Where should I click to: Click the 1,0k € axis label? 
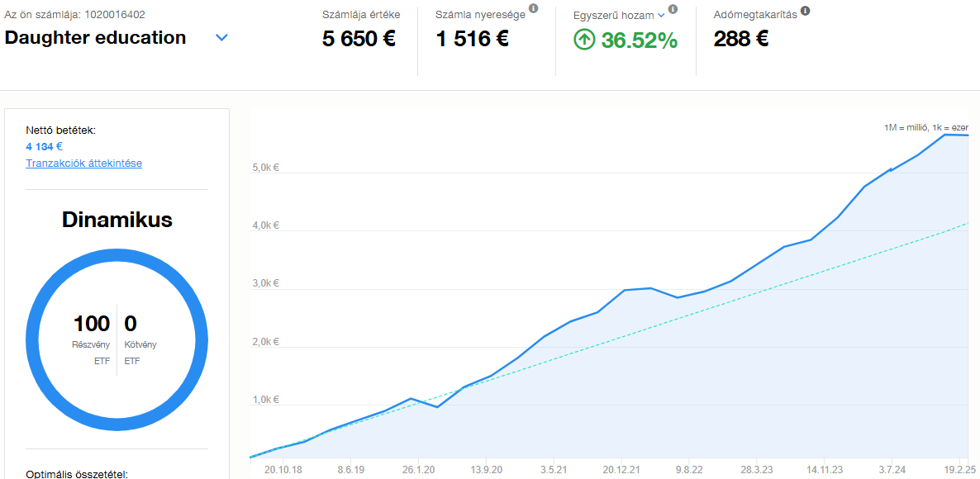click(266, 401)
